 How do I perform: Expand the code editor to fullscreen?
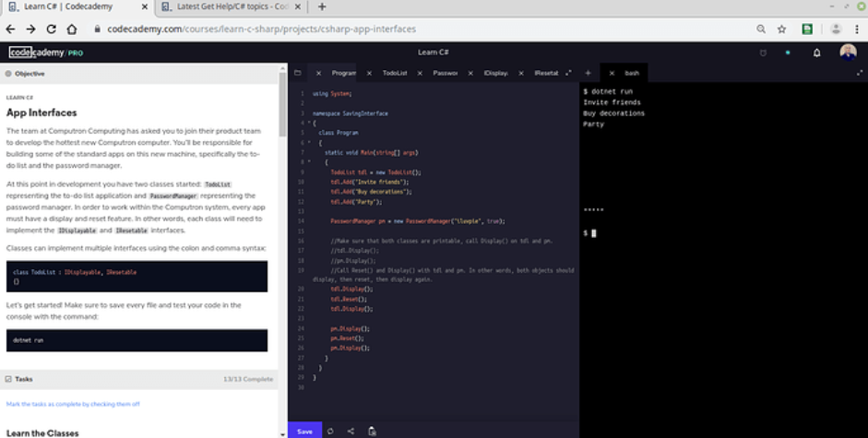[568, 73]
